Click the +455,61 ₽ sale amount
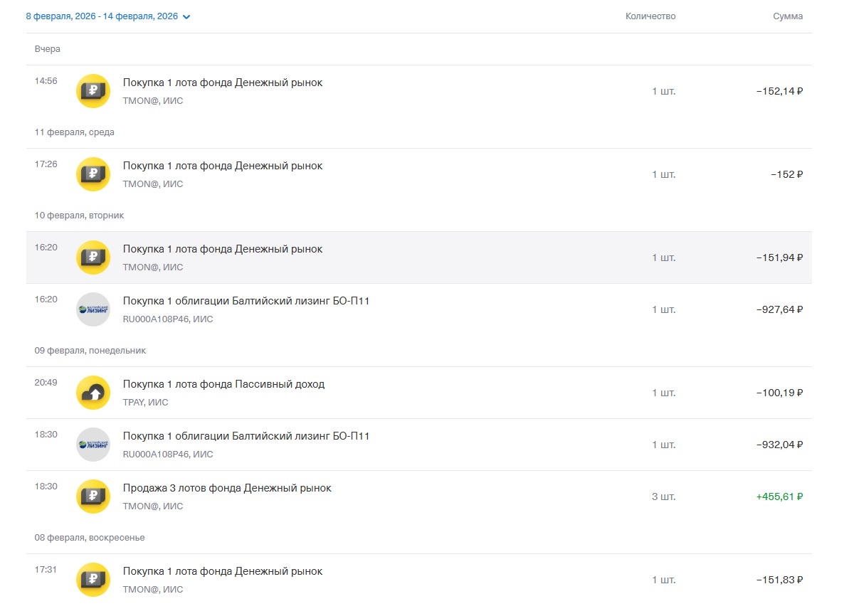844x616 pixels. coord(779,496)
